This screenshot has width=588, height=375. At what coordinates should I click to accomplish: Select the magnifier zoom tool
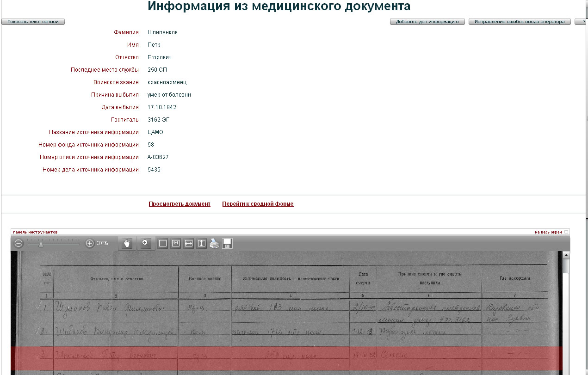(145, 243)
